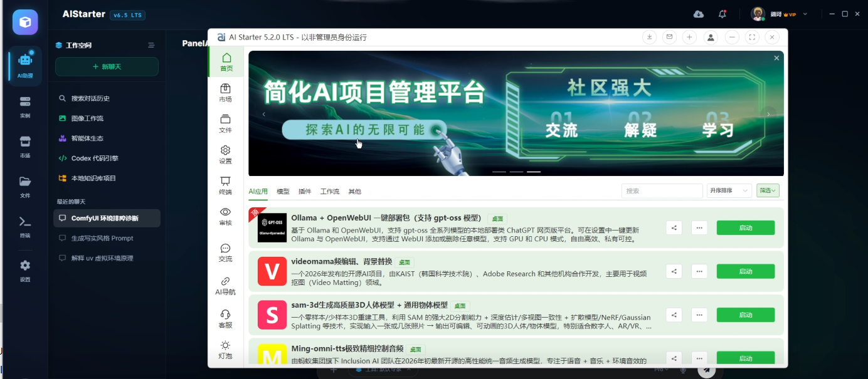
Task: Start a 新聊天 new chat
Action: pyautogui.click(x=107, y=66)
